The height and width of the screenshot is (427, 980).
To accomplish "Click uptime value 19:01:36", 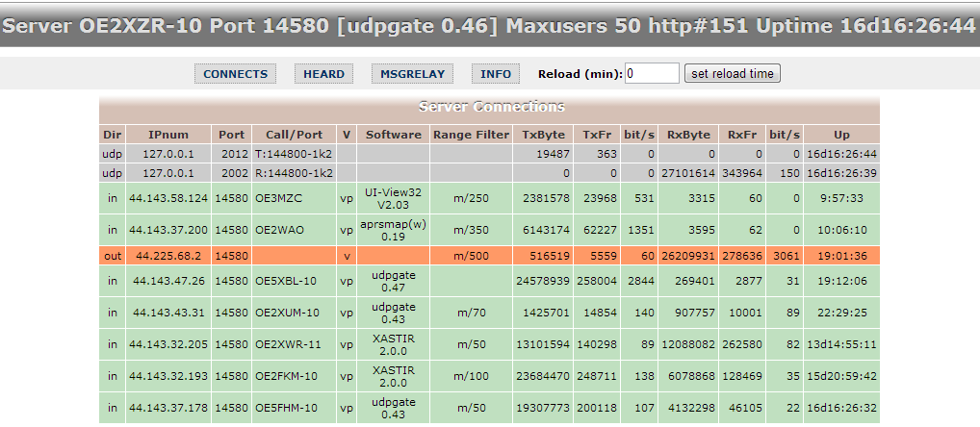I will (x=841, y=255).
